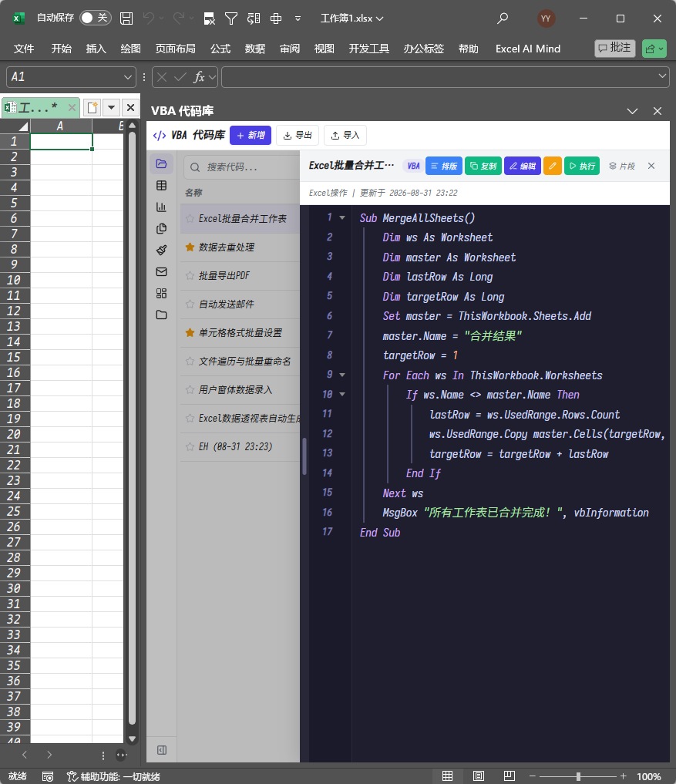676x784 pixels.
Task: Click the Redo arrow icon
Action: pos(179,19)
